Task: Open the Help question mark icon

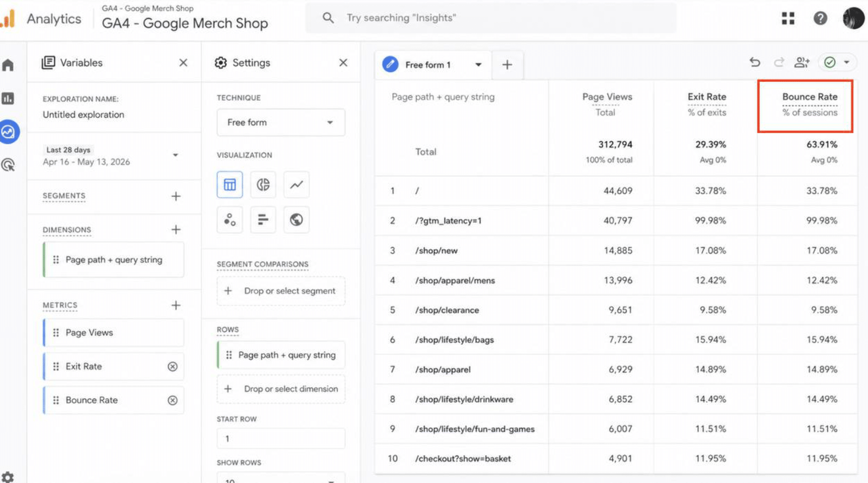Action: tap(820, 18)
